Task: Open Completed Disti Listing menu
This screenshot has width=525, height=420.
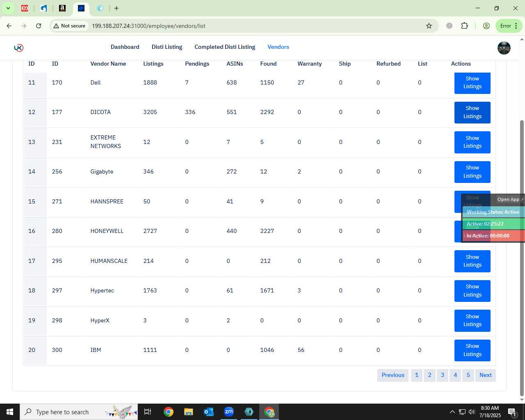Action: 225,47
